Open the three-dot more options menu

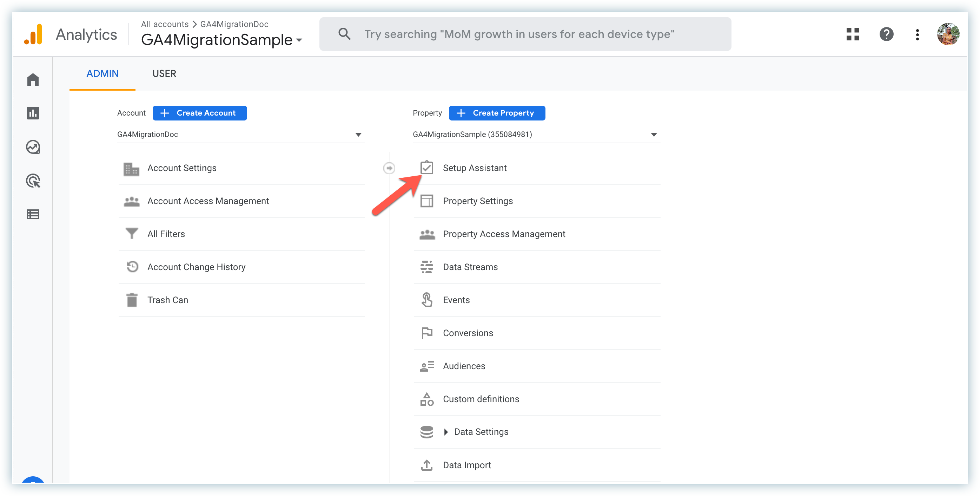pyautogui.click(x=917, y=34)
